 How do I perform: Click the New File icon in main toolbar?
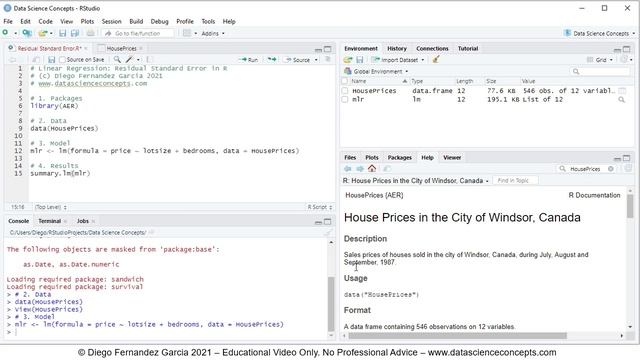(x=5, y=33)
